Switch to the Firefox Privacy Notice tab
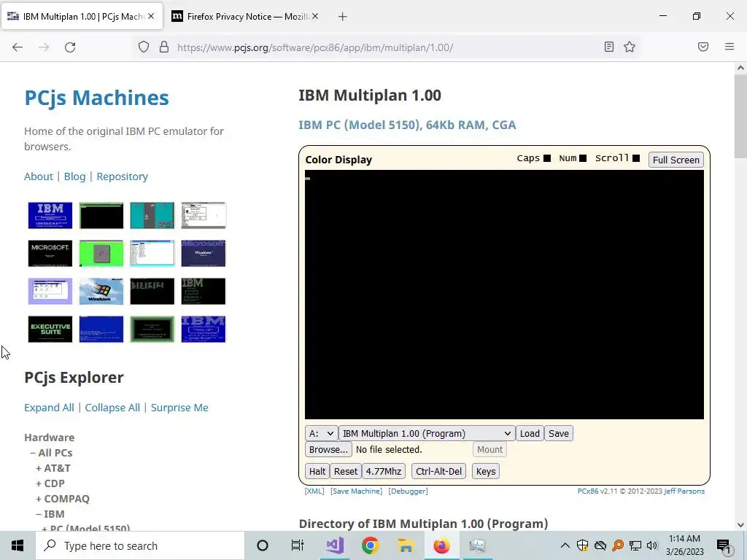Screen dimensions: 747x560 (245, 16)
